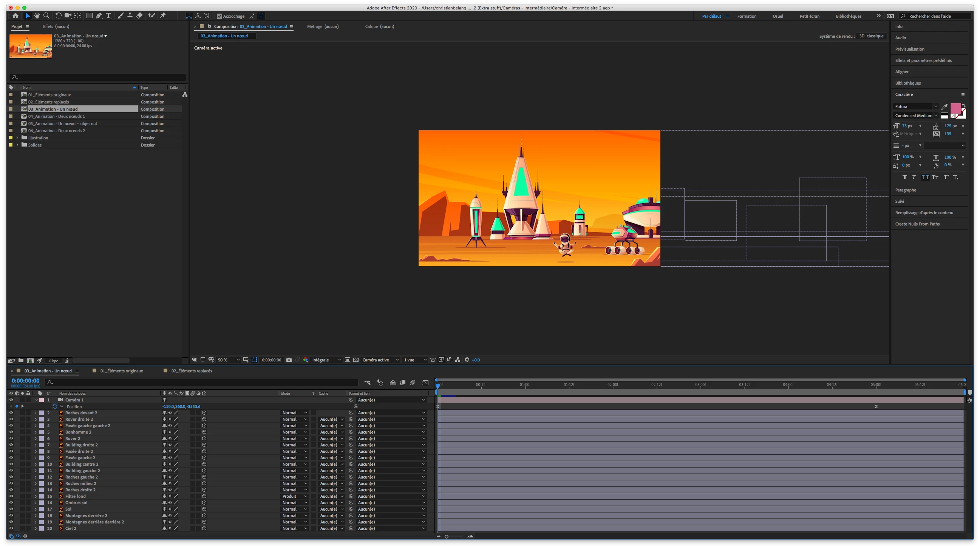Select the Zoom magnifier tool
This screenshot has height=548, width=980.
[x=46, y=15]
